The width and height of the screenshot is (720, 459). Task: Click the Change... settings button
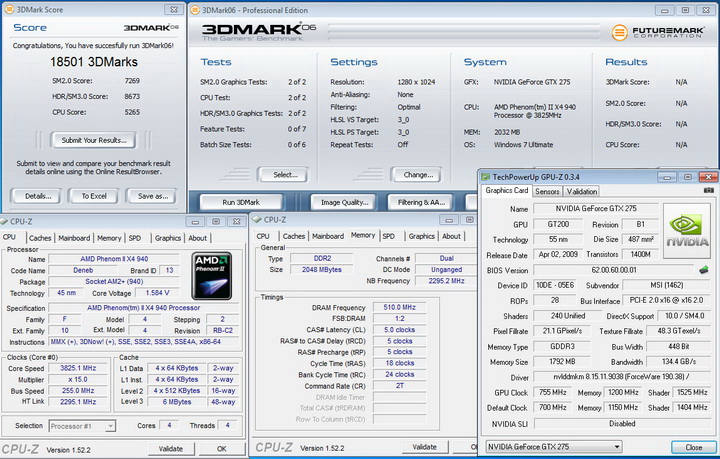click(416, 174)
